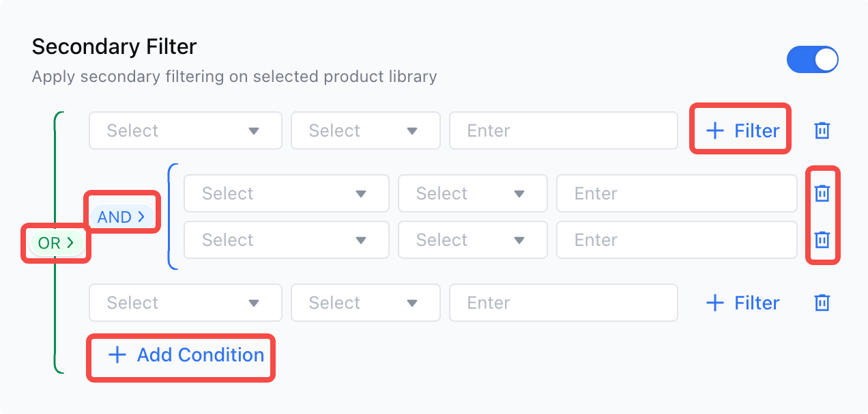Click the plus icon beside Add Condition
This screenshot has height=414, width=868.
point(117,355)
